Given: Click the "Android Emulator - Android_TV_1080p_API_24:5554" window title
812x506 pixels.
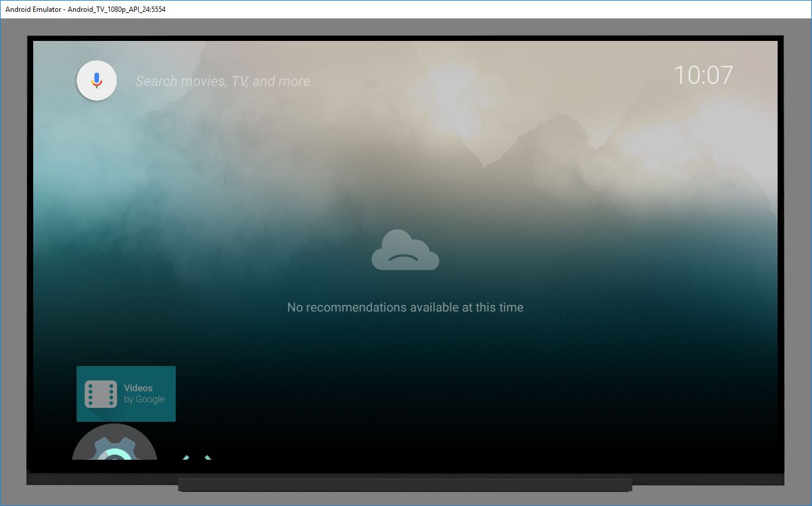Looking at the screenshot, I should point(85,9).
